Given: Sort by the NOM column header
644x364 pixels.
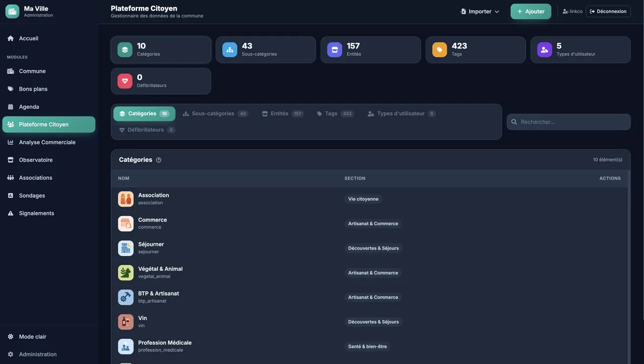Looking at the screenshot, I should 124,178.
